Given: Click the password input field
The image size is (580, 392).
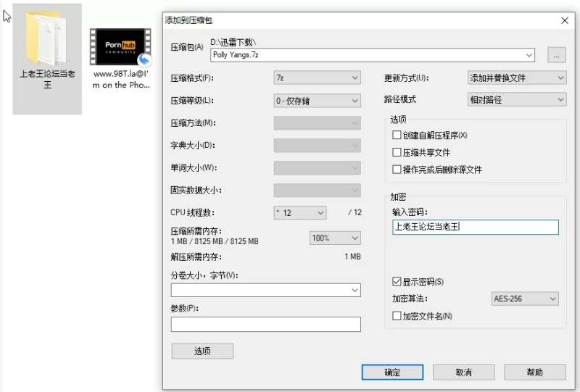Looking at the screenshot, I should [x=475, y=228].
